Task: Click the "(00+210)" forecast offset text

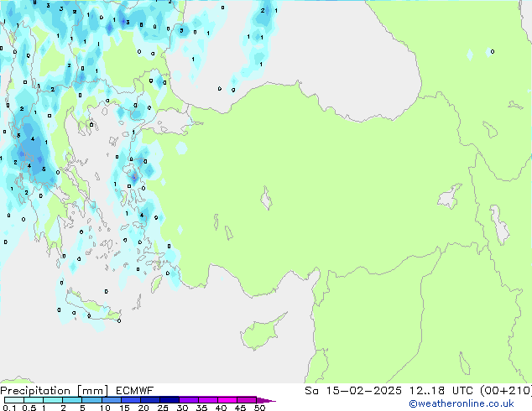Action: point(506,391)
